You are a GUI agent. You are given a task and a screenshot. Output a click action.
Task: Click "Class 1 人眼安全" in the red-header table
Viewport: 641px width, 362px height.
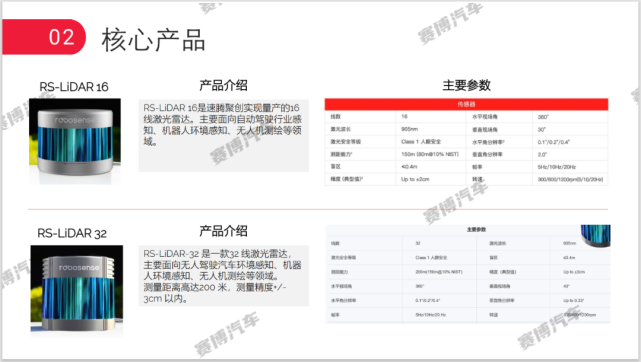point(421,142)
